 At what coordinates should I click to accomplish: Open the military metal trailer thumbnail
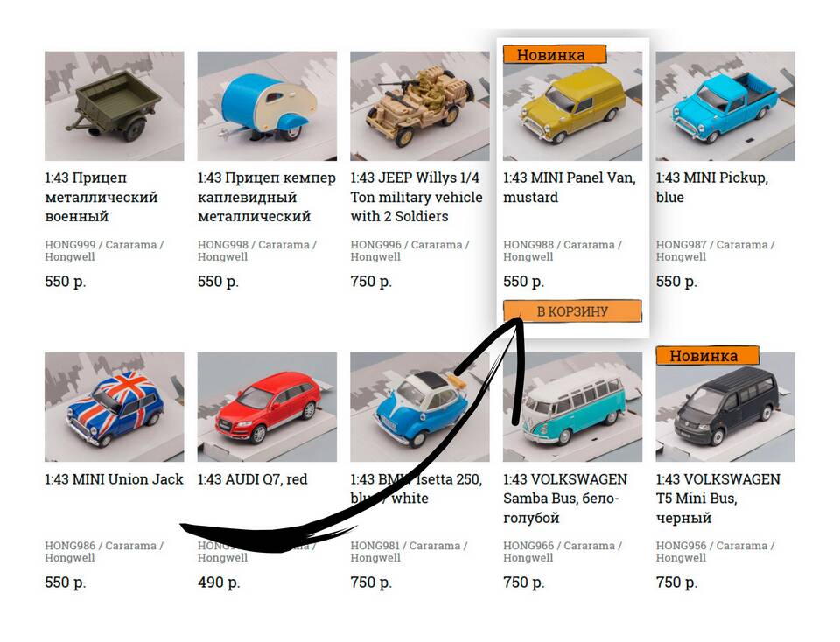(114, 106)
